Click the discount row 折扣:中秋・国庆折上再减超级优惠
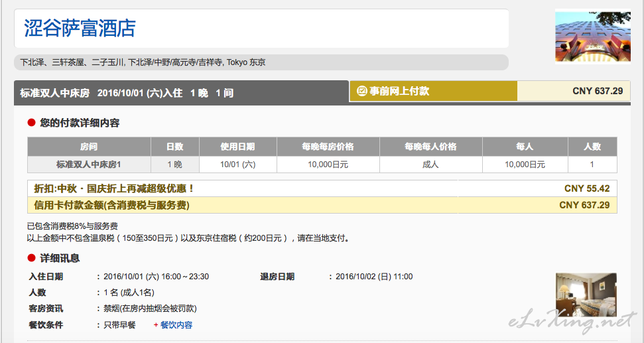The image size is (644, 343). (322, 188)
